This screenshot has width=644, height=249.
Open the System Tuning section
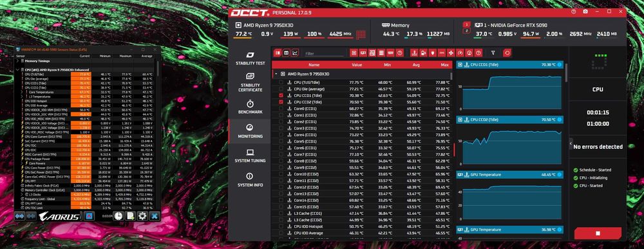pos(250,155)
